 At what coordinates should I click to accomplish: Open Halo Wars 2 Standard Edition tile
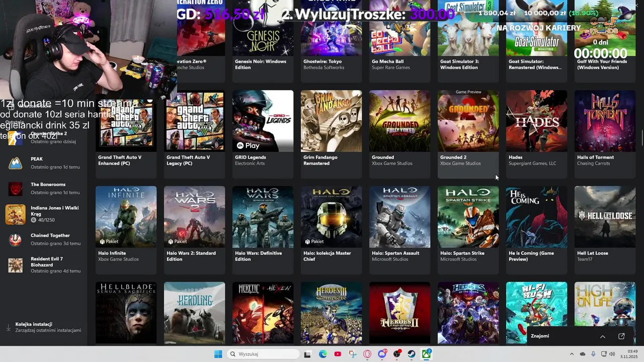[x=194, y=230]
